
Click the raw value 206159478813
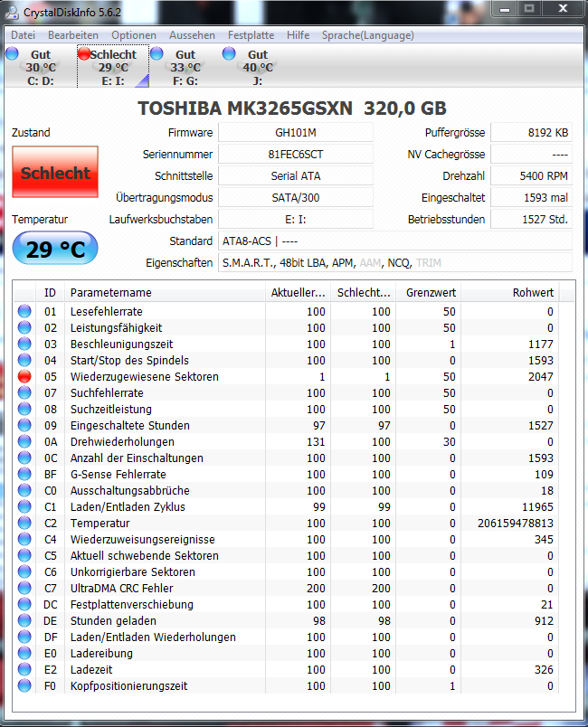[516, 523]
